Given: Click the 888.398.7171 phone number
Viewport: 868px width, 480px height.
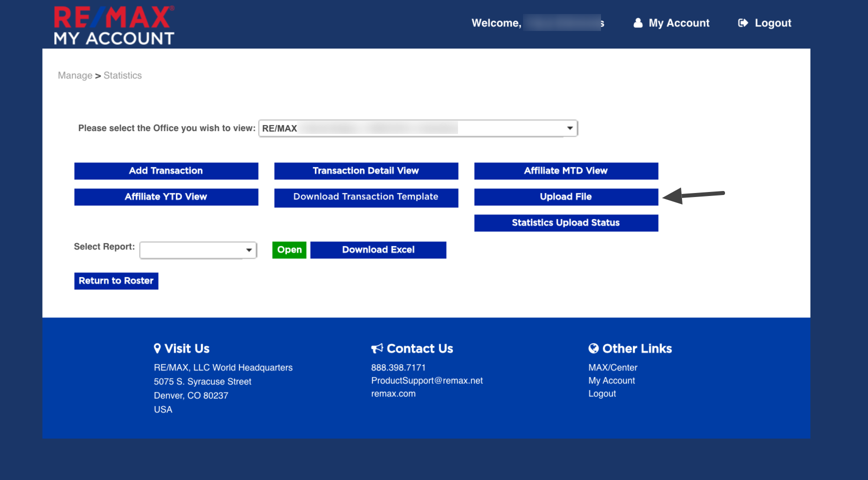Looking at the screenshot, I should pyautogui.click(x=398, y=367).
